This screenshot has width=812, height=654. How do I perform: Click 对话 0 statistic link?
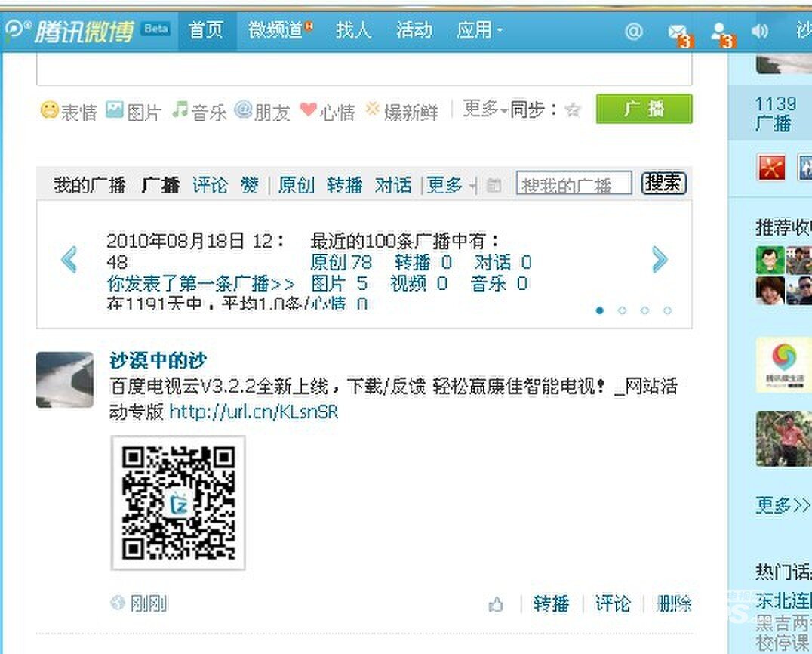click(503, 263)
